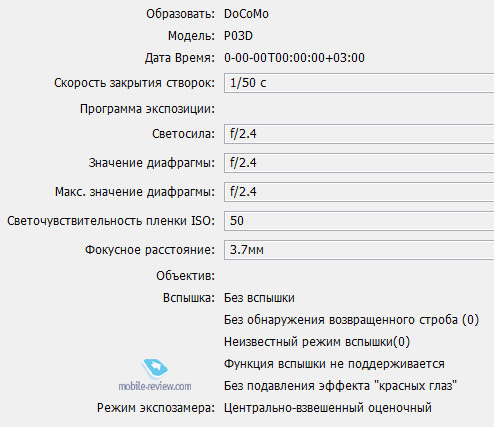Click the Центрально-взвешенный оценочный metering value

(x=328, y=408)
